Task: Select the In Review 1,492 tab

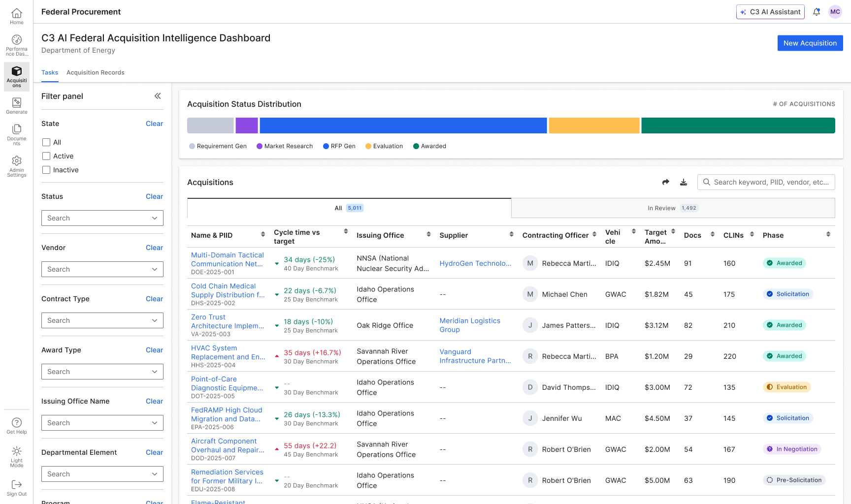Action: pyautogui.click(x=673, y=208)
